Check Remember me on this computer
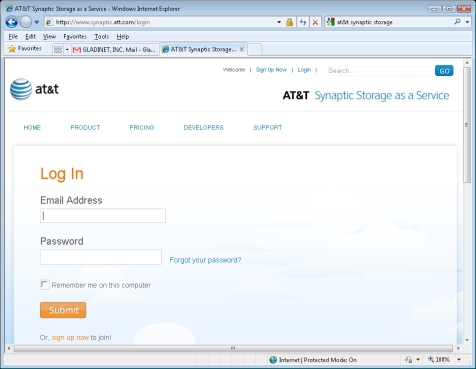This screenshot has width=476, height=369. (44, 285)
